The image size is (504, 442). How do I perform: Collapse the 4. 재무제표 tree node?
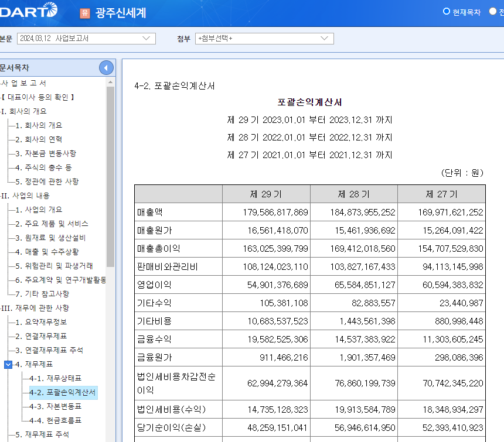coord(7,365)
